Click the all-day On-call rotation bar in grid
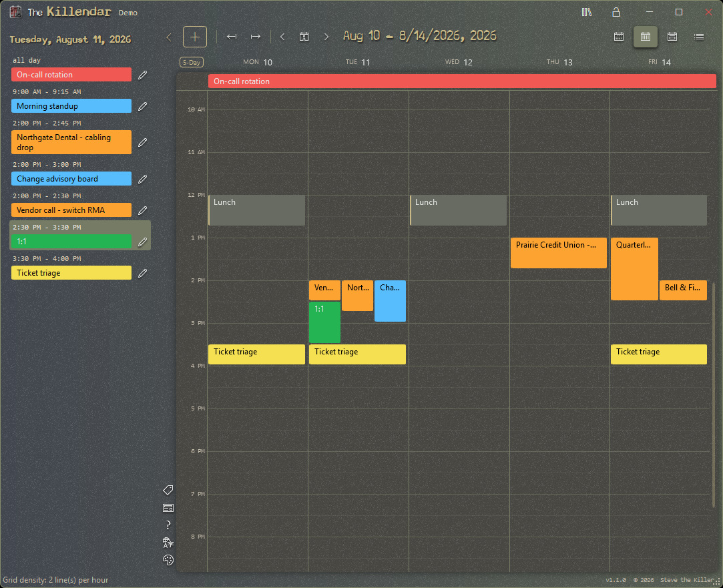This screenshot has height=588, width=723. tap(462, 81)
